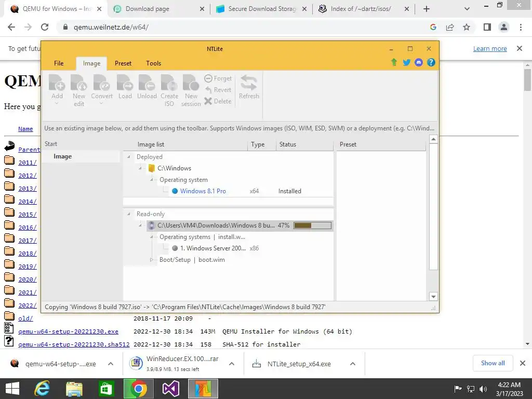The width and height of the screenshot is (532, 399).
Task: Collapse the Operating system node under C:\Windows
Action: [152, 180]
